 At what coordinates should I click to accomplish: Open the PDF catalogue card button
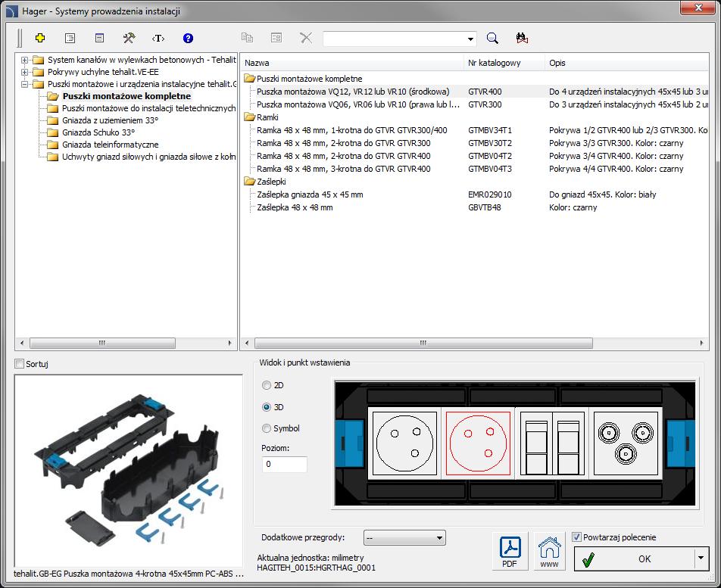click(x=510, y=552)
